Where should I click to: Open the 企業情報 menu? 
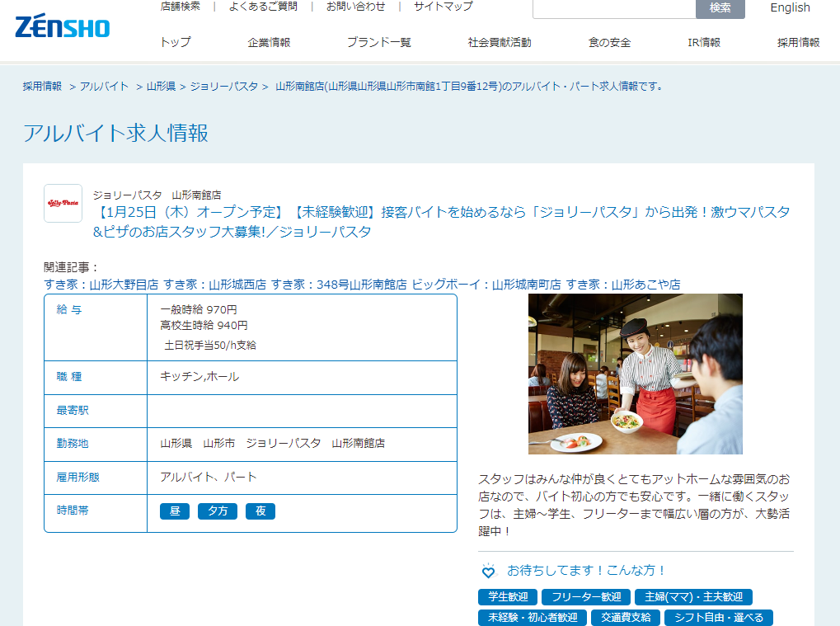point(269,43)
